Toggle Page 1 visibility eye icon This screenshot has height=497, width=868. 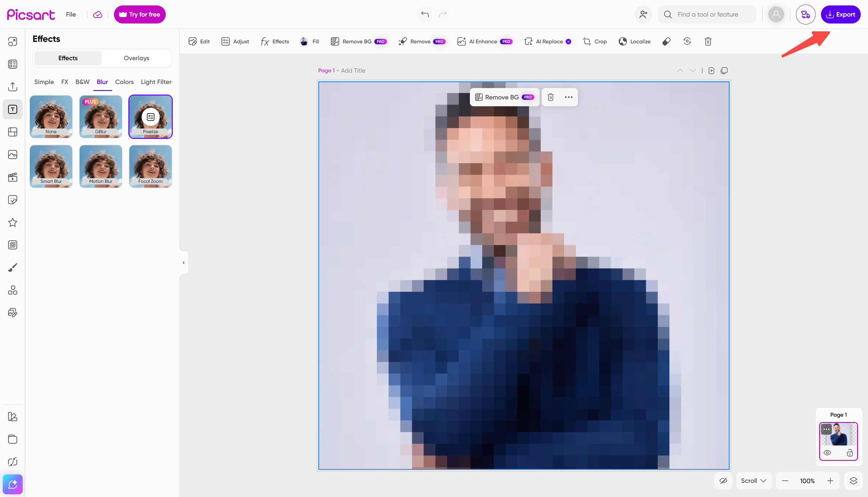tap(827, 453)
